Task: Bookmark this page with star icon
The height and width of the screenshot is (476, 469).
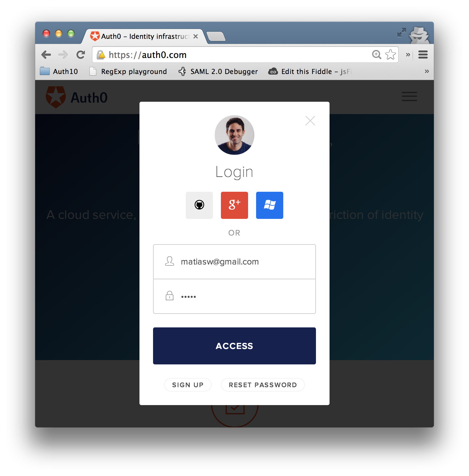Action: tap(390, 55)
